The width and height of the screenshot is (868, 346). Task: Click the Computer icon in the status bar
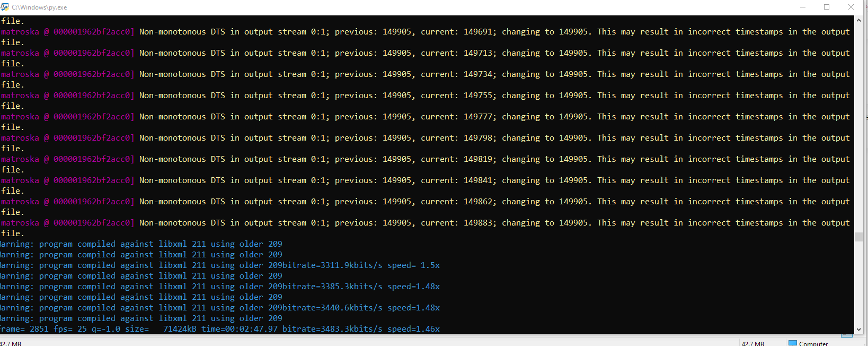[x=793, y=343]
